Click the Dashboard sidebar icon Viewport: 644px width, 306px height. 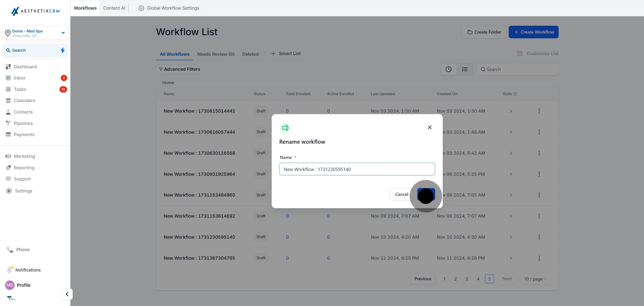(8, 66)
